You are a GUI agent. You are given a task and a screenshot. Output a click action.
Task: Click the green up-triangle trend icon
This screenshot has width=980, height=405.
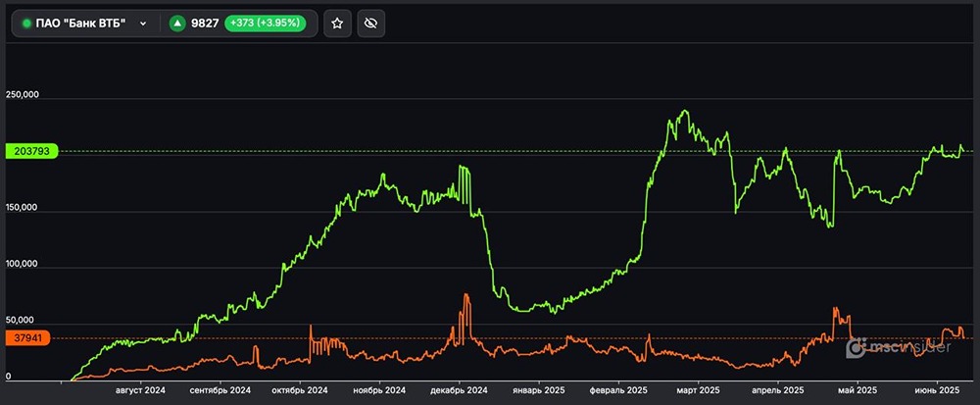coord(177,24)
